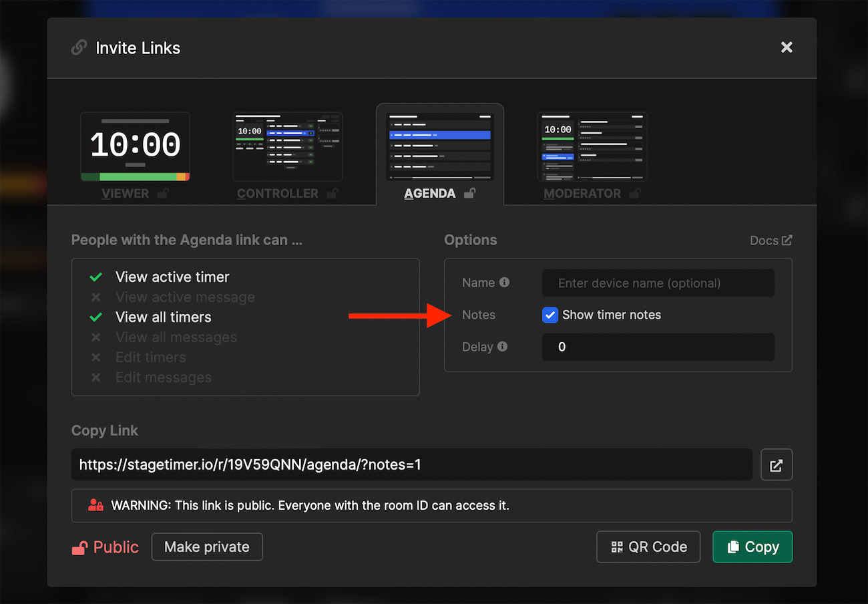Image resolution: width=868 pixels, height=604 pixels.
Task: Select the Moderator tab
Action: [592, 155]
